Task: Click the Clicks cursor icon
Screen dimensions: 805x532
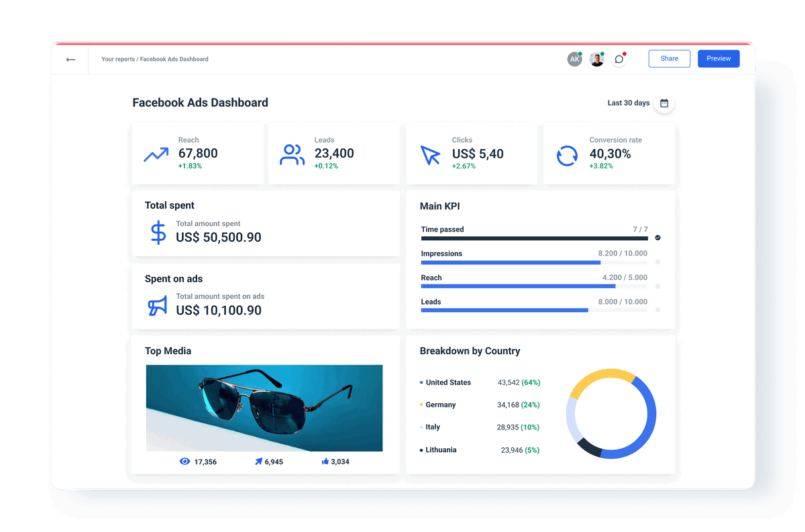Action: pos(429,155)
